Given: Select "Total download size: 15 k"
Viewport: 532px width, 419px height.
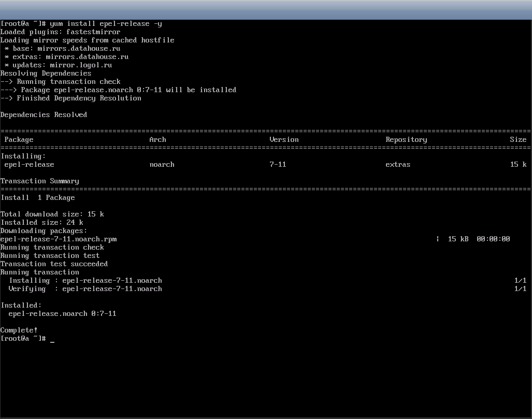Looking at the screenshot, I should (x=52, y=214).
